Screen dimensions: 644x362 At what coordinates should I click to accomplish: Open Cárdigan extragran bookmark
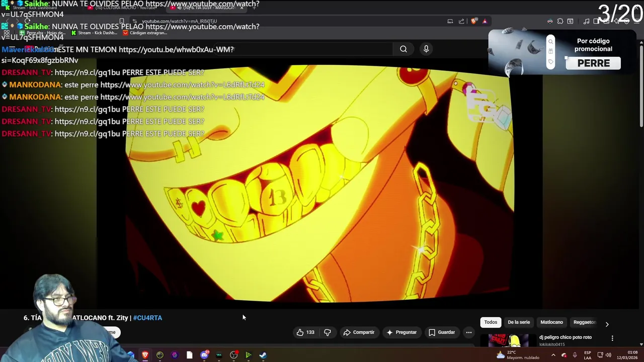(x=144, y=33)
